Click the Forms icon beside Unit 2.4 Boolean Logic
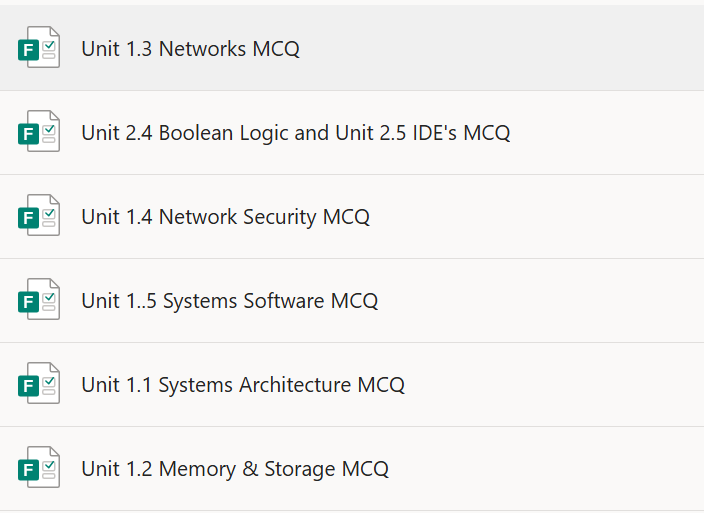704x513 pixels. (x=39, y=132)
